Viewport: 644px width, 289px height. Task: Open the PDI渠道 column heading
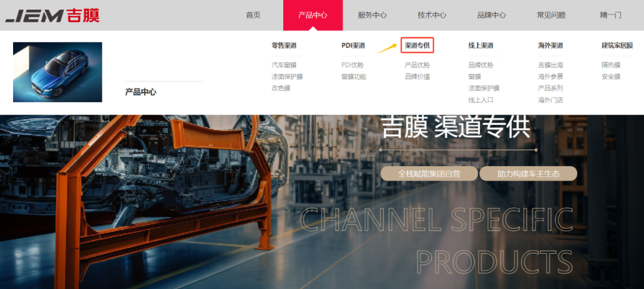pos(353,45)
